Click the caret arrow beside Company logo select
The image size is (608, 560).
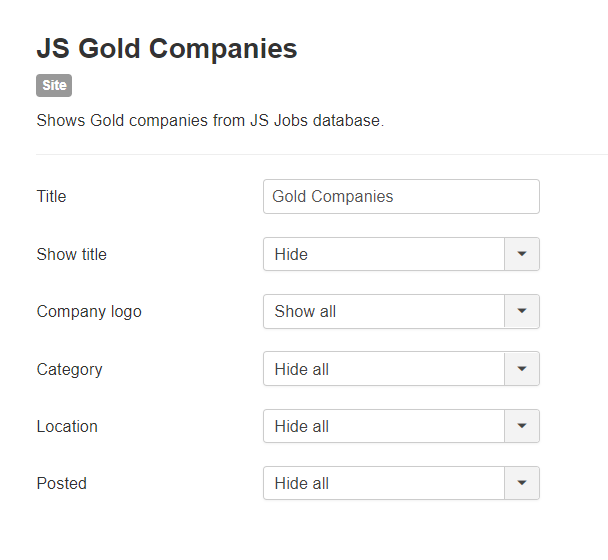click(x=522, y=311)
